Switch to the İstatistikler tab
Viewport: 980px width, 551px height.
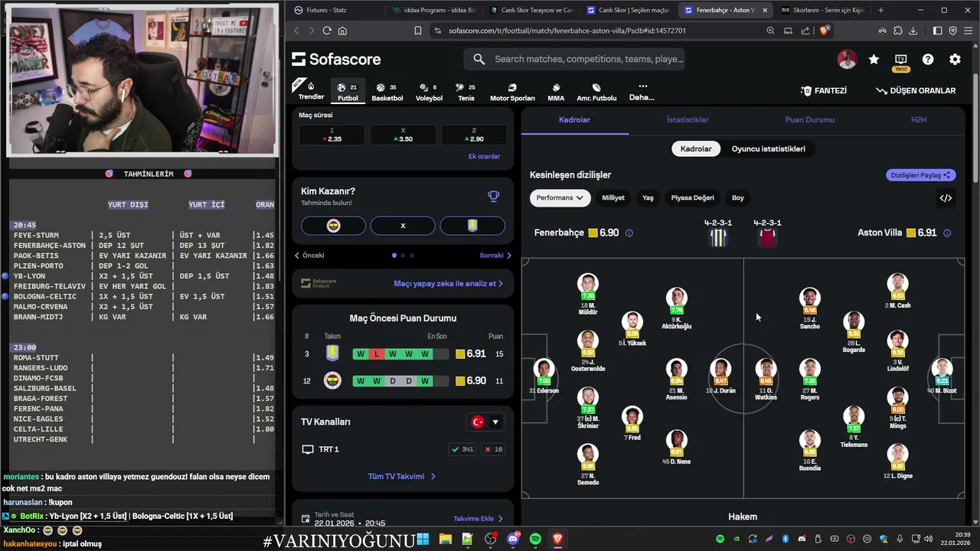coord(688,120)
